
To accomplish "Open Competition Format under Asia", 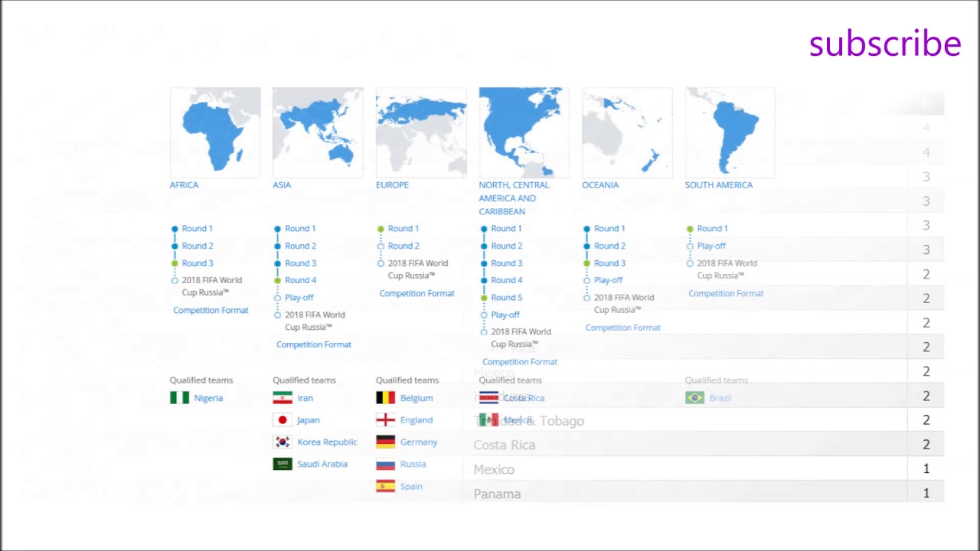I will pyautogui.click(x=314, y=344).
